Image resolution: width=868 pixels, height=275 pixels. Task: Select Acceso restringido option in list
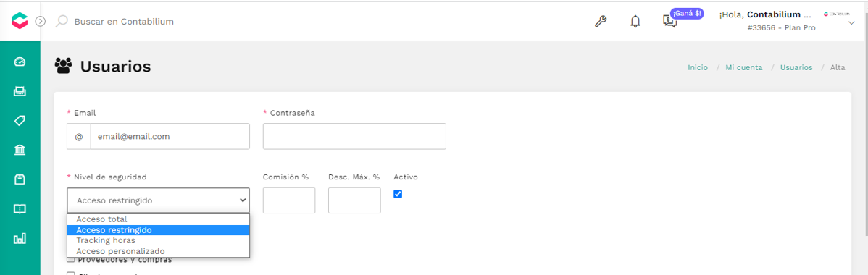(x=159, y=229)
